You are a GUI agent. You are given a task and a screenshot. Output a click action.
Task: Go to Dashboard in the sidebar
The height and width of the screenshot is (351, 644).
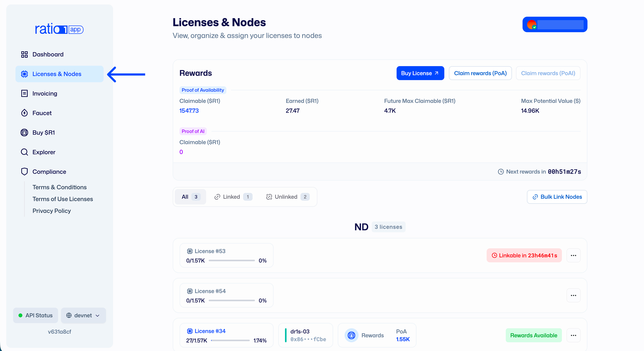(x=60, y=54)
